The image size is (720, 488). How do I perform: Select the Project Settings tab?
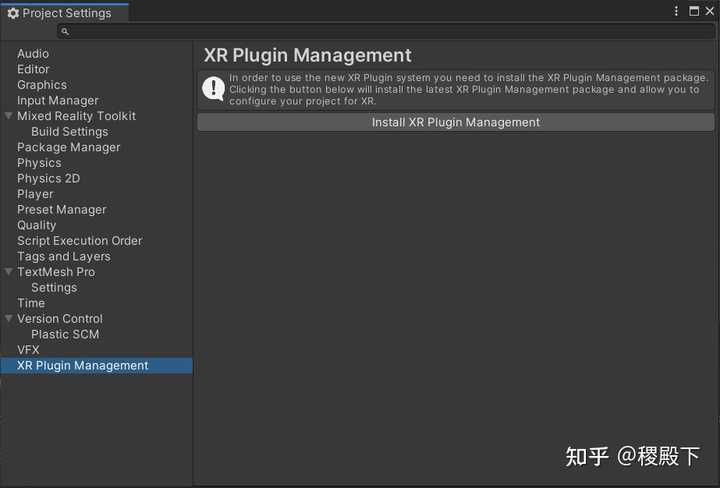point(65,13)
